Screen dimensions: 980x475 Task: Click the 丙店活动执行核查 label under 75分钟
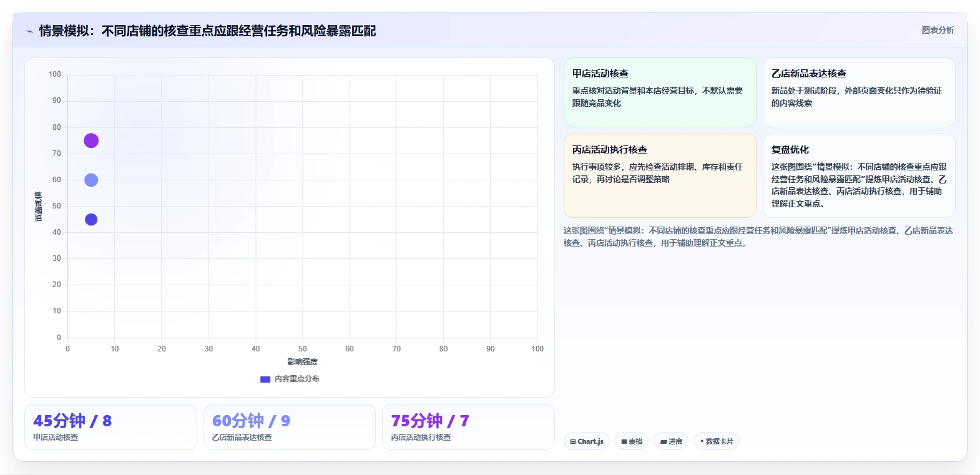click(x=421, y=438)
